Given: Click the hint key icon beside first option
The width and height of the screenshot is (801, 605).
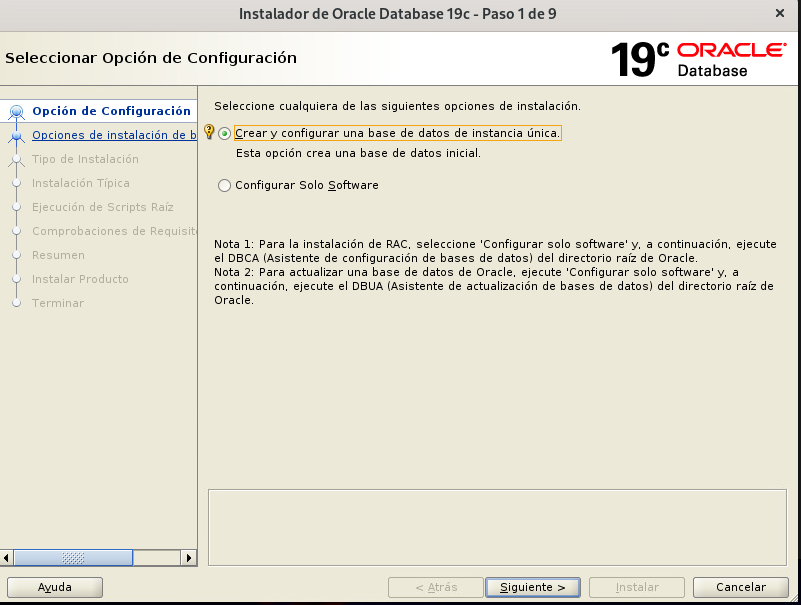Looking at the screenshot, I should (x=209, y=132).
